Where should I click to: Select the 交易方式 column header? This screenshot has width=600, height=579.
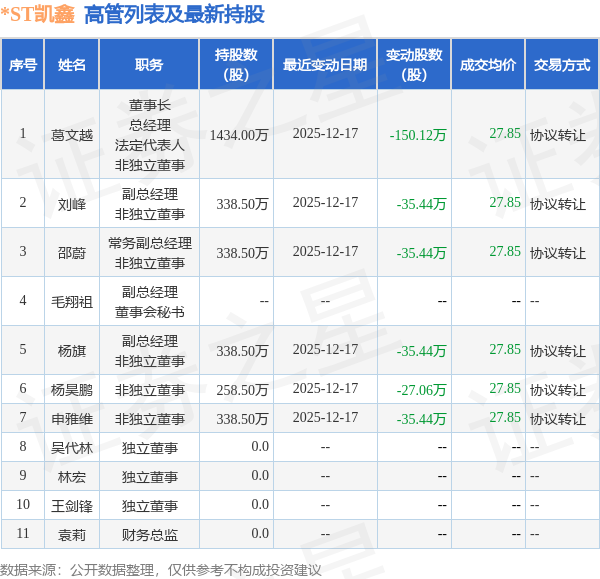[561, 64]
